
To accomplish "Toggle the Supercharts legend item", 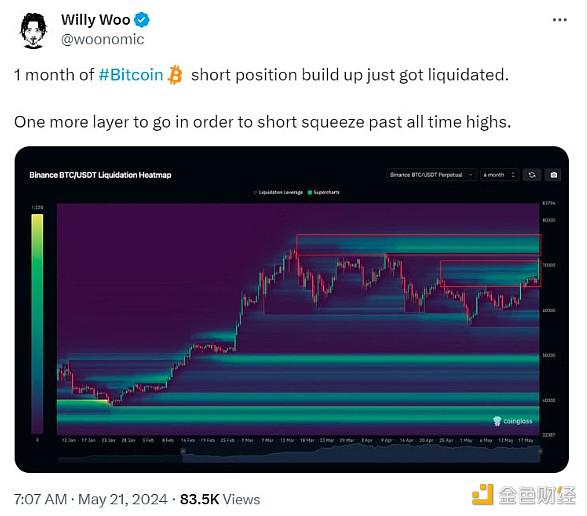I will (x=323, y=192).
